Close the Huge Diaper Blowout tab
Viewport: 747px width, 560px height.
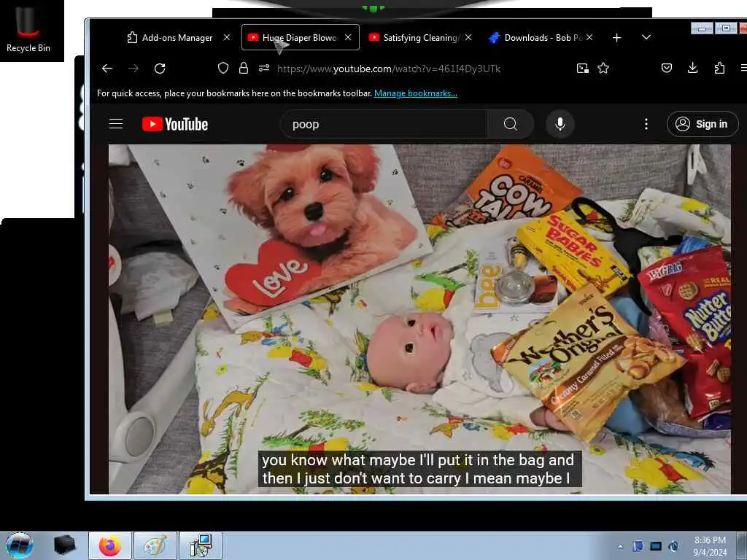click(348, 37)
